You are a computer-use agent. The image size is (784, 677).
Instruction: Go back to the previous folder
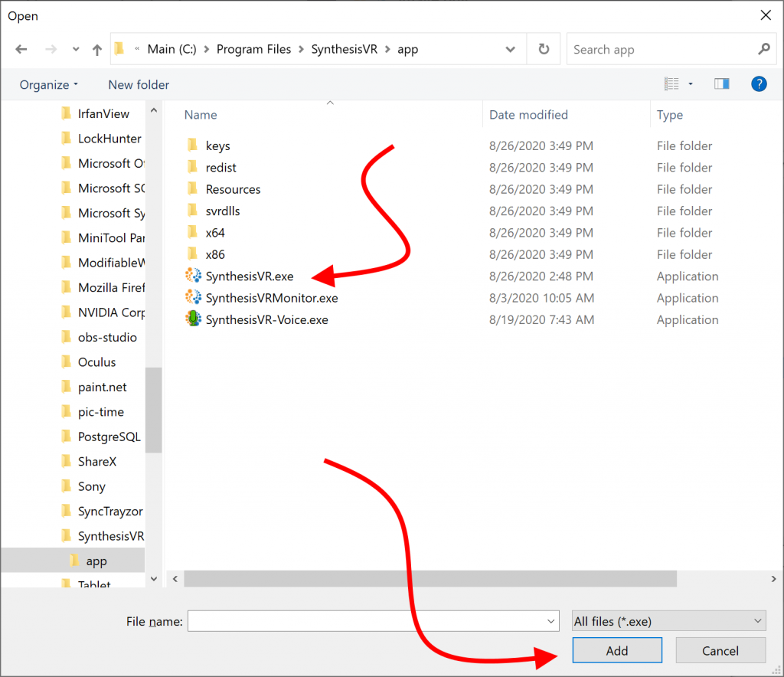tap(21, 49)
